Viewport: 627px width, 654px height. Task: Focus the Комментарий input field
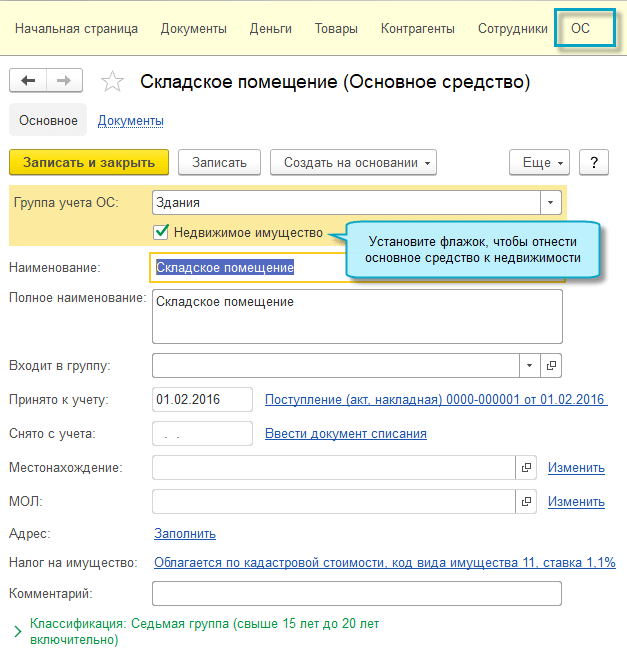(357, 594)
